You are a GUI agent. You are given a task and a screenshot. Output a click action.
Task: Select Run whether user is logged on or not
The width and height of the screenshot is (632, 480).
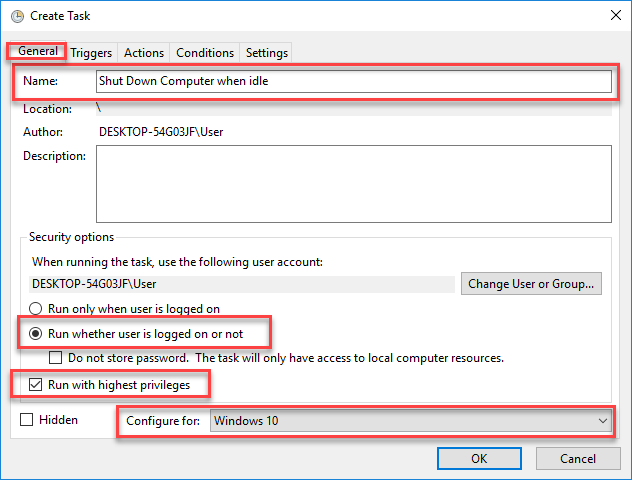[35, 334]
